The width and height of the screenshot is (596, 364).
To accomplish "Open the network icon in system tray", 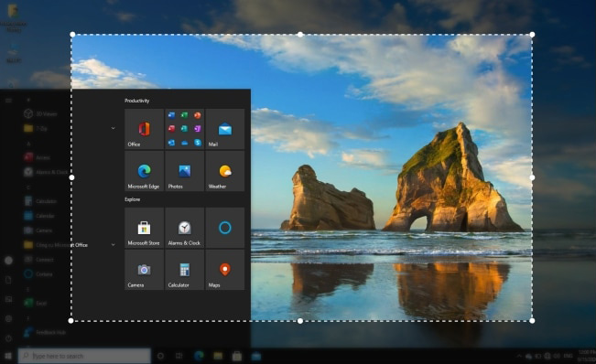I will 547,356.
